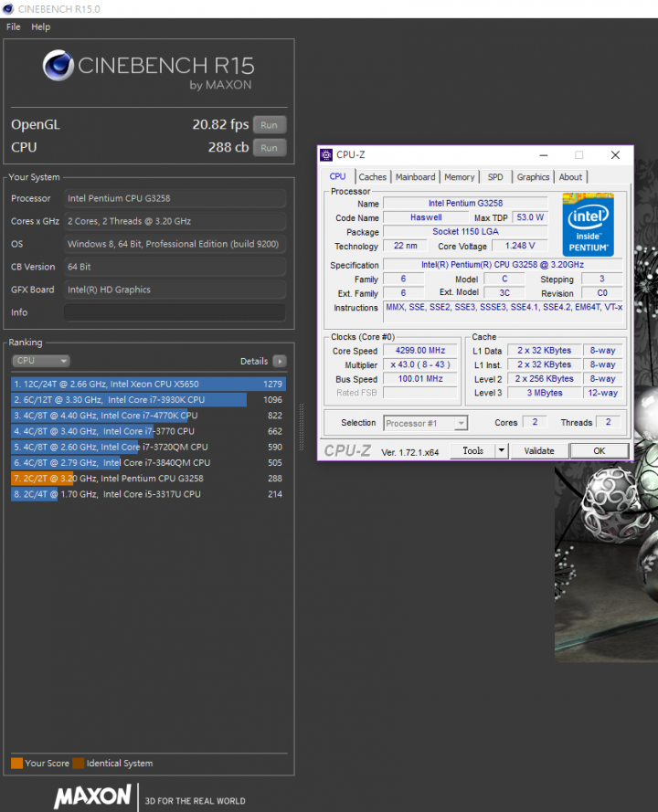This screenshot has height=812, width=658.
Task: Click the Processor field Intel Pentium CPU G3258
Action: [x=175, y=198]
